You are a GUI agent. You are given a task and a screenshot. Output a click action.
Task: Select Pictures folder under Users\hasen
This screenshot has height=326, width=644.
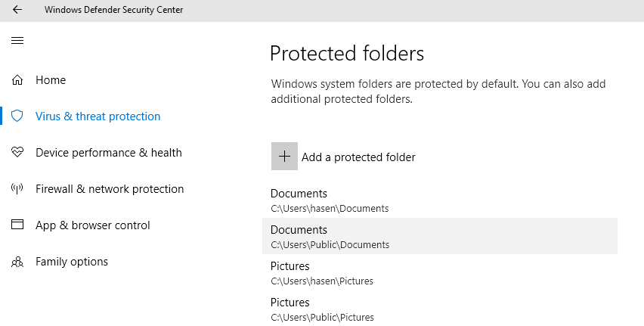pos(322,273)
